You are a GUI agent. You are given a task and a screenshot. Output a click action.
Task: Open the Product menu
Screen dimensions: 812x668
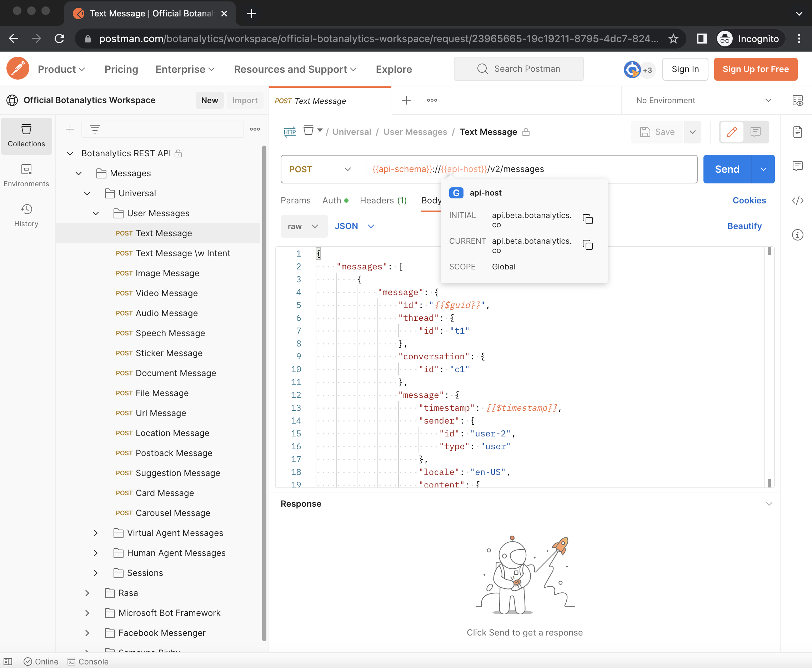pyautogui.click(x=61, y=69)
